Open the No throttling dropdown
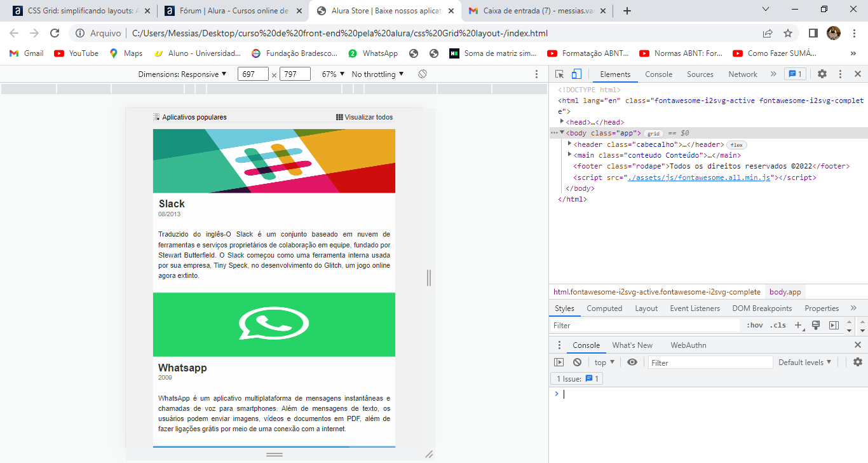868x463 pixels. (x=377, y=74)
